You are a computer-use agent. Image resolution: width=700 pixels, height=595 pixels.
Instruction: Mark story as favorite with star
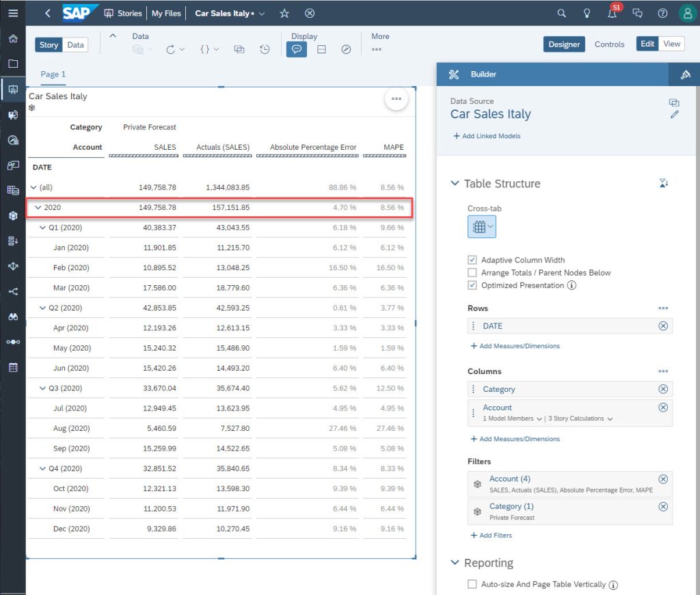284,14
